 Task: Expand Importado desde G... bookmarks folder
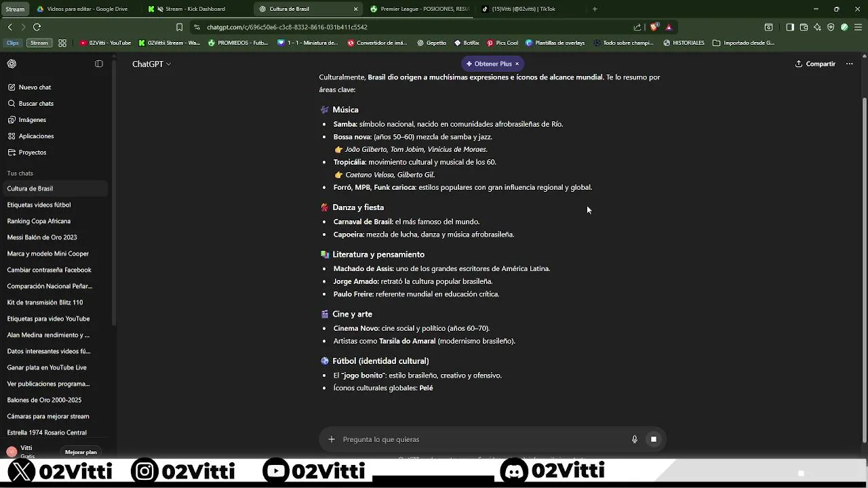(x=743, y=43)
